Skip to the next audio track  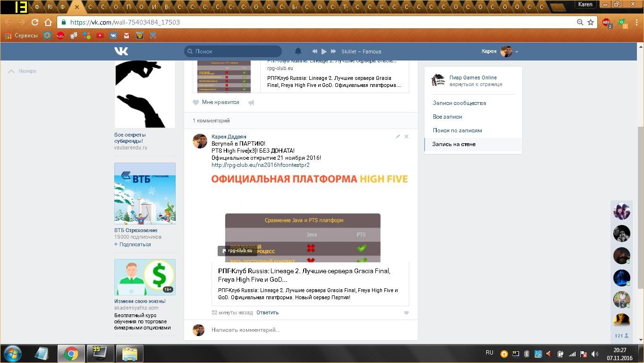[x=333, y=52]
